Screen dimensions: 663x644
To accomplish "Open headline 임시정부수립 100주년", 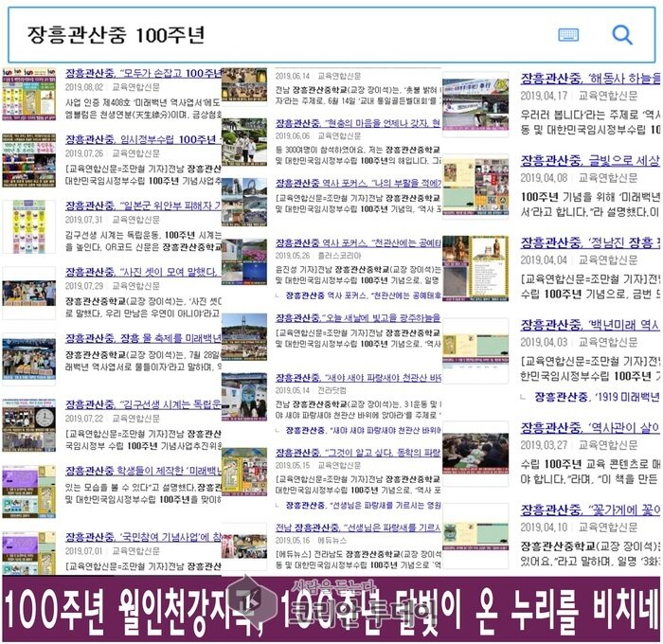I will point(143,139).
